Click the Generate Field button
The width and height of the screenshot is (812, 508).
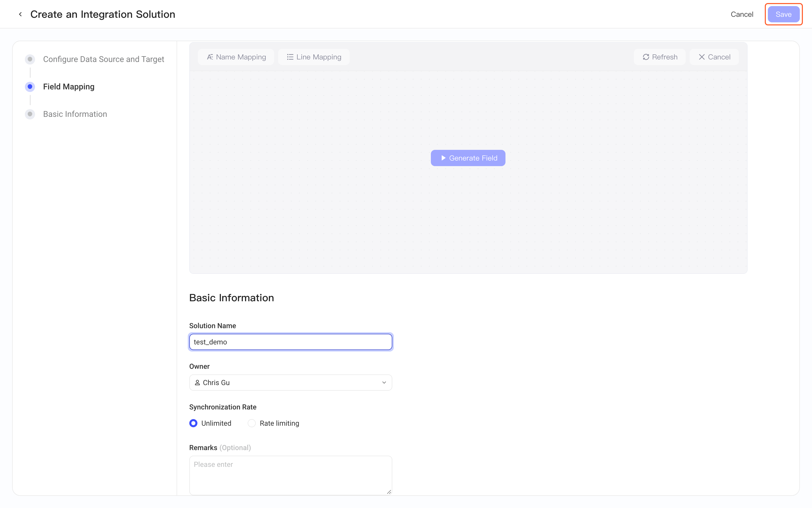click(x=468, y=158)
